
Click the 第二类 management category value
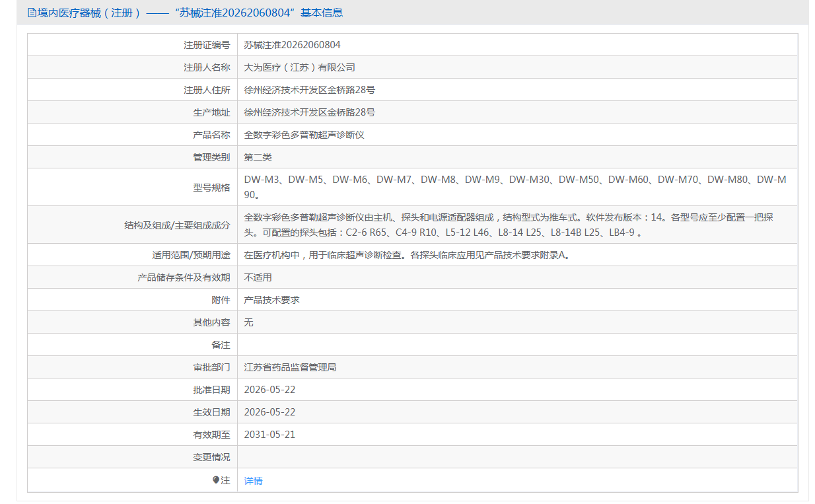coord(258,157)
